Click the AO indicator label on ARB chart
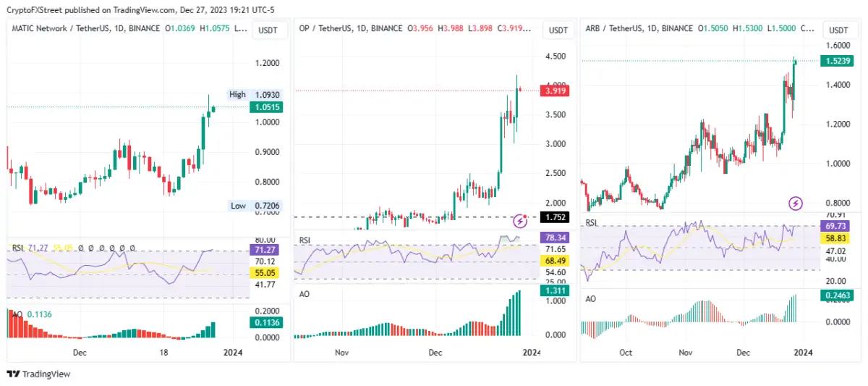Image resolution: width=868 pixels, height=386 pixels. 590,298
